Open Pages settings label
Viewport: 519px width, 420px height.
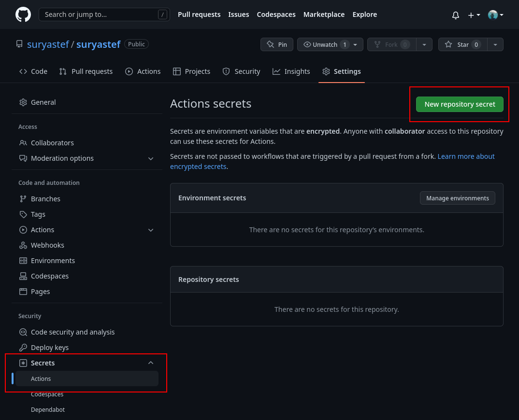(x=41, y=292)
